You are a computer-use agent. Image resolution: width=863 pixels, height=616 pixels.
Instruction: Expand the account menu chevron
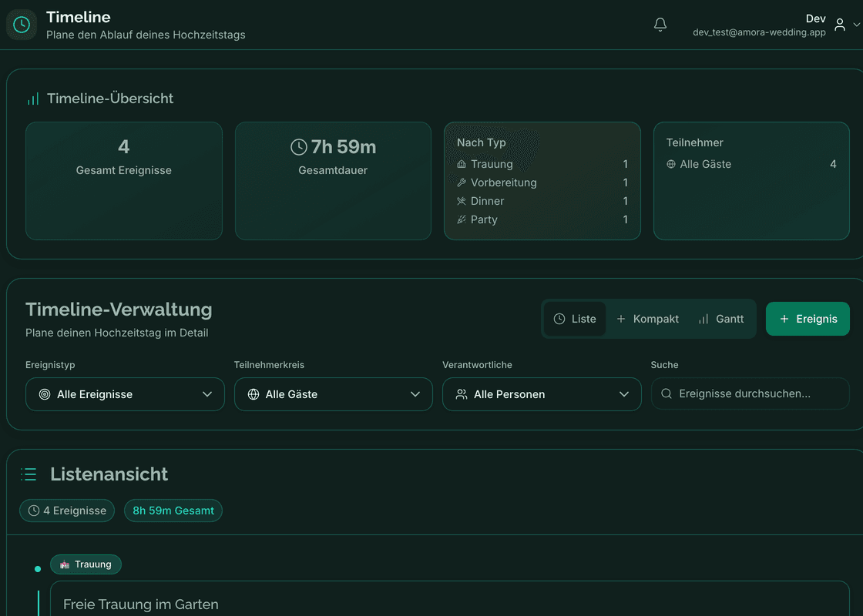[x=856, y=25]
